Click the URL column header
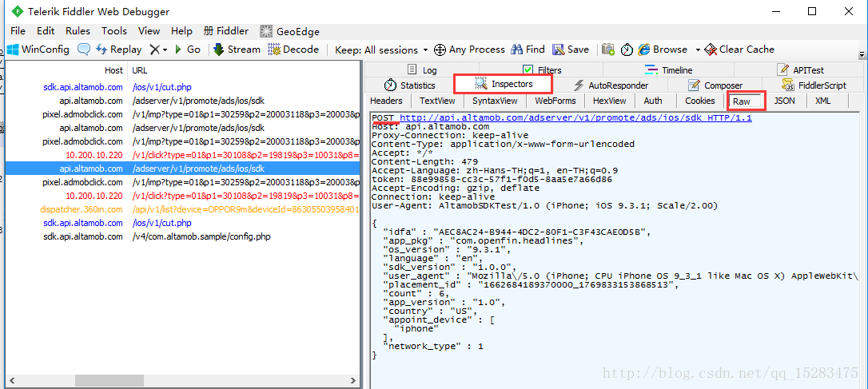 (x=244, y=70)
